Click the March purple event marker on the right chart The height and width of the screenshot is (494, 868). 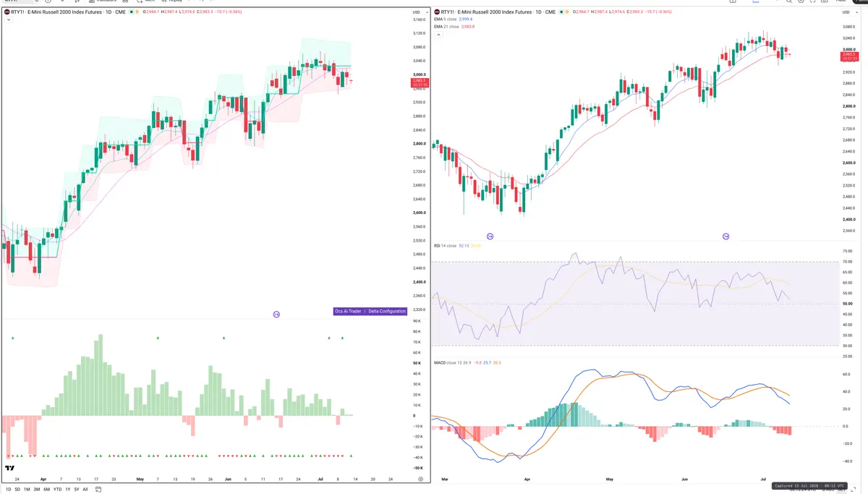[x=490, y=237]
